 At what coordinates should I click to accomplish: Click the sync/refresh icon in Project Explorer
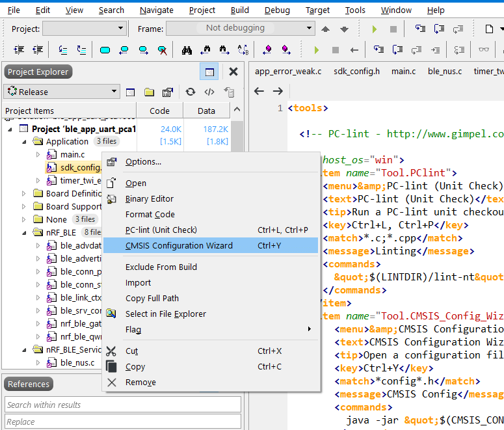[191, 92]
